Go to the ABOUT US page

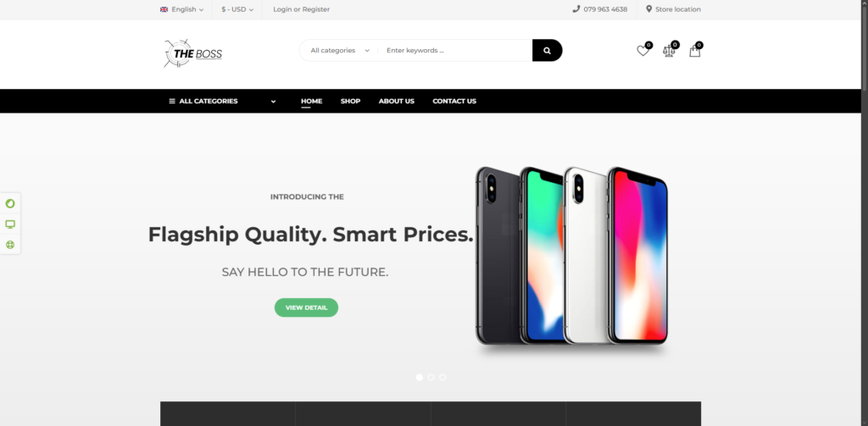[397, 102]
